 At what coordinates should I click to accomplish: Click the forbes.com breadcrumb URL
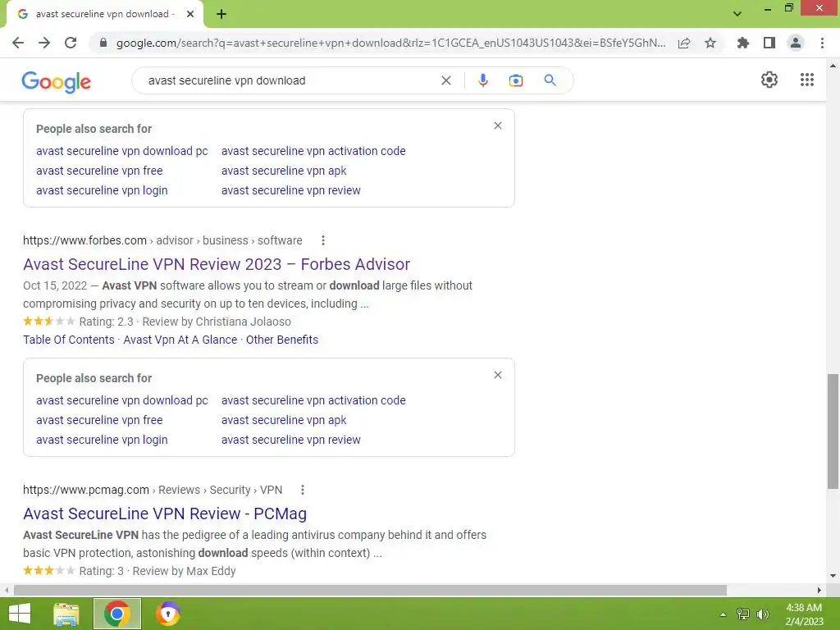[x=162, y=240]
